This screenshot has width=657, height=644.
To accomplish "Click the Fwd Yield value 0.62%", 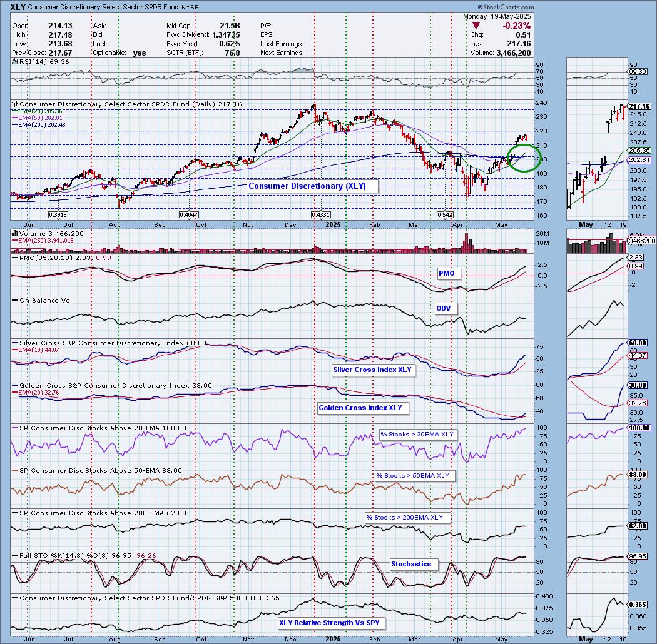I will (x=229, y=44).
